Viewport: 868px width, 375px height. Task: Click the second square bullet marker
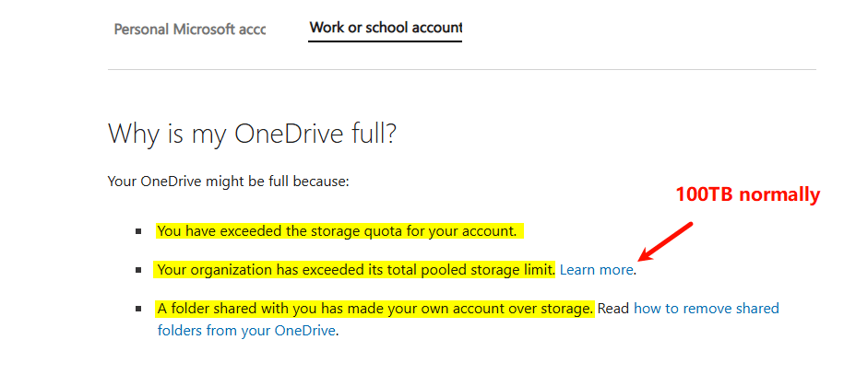[x=138, y=271]
